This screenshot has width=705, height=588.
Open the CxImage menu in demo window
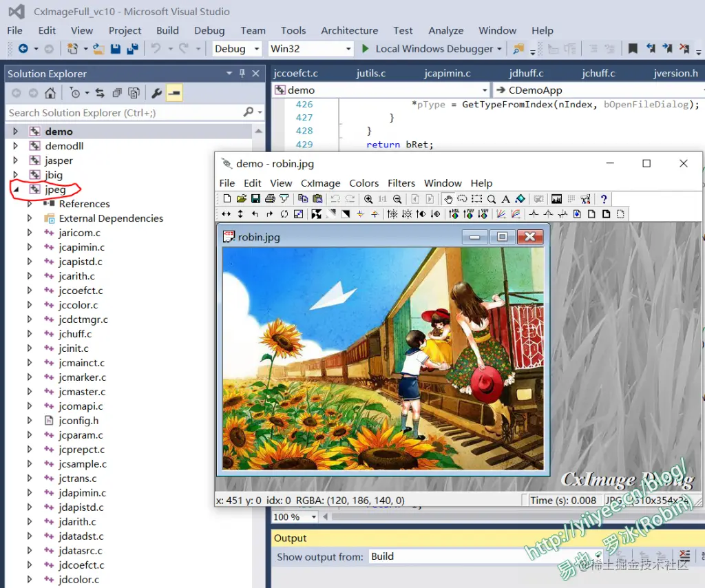[321, 183]
